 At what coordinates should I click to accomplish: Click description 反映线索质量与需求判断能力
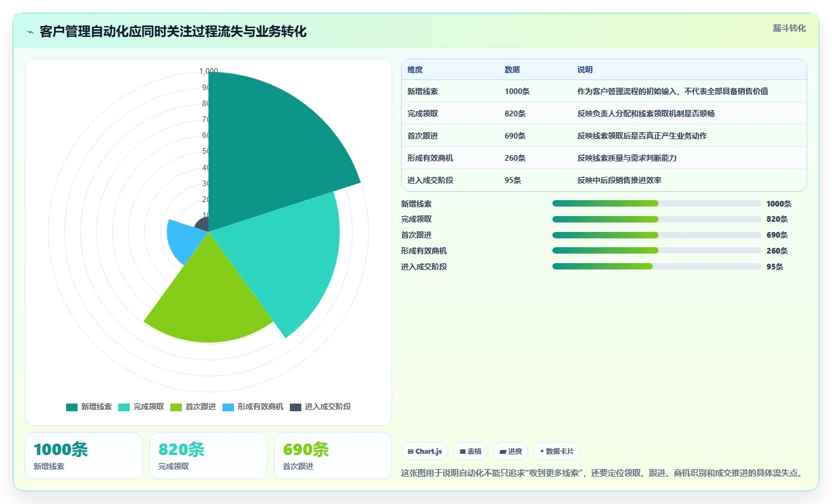[627, 158]
